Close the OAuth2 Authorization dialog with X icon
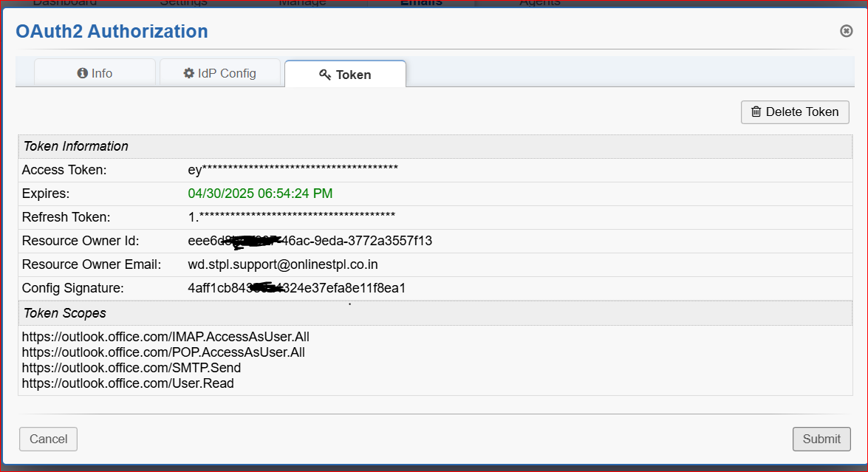This screenshot has width=868, height=472. click(x=847, y=31)
